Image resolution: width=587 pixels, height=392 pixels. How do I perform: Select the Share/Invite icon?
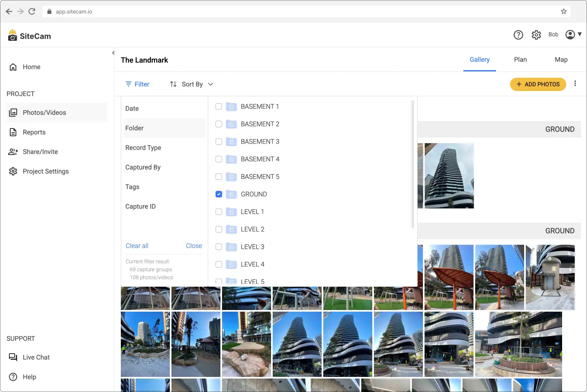coord(13,152)
